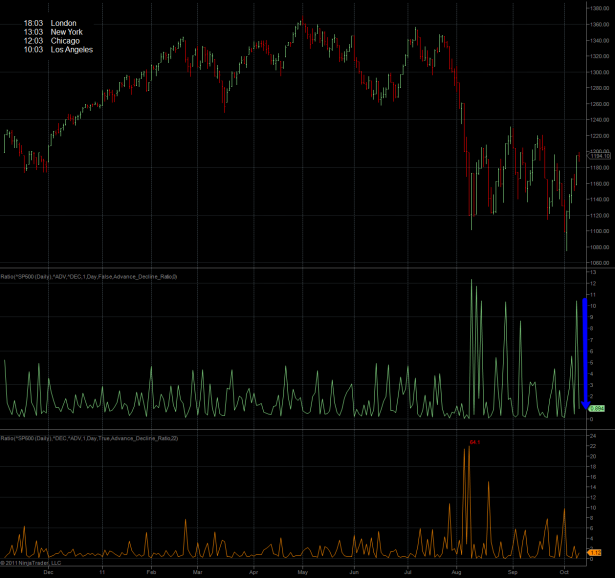Click the NinjaTrader copyright text
Image resolution: width=615 pixels, height=578 pixels.
pos(32,563)
